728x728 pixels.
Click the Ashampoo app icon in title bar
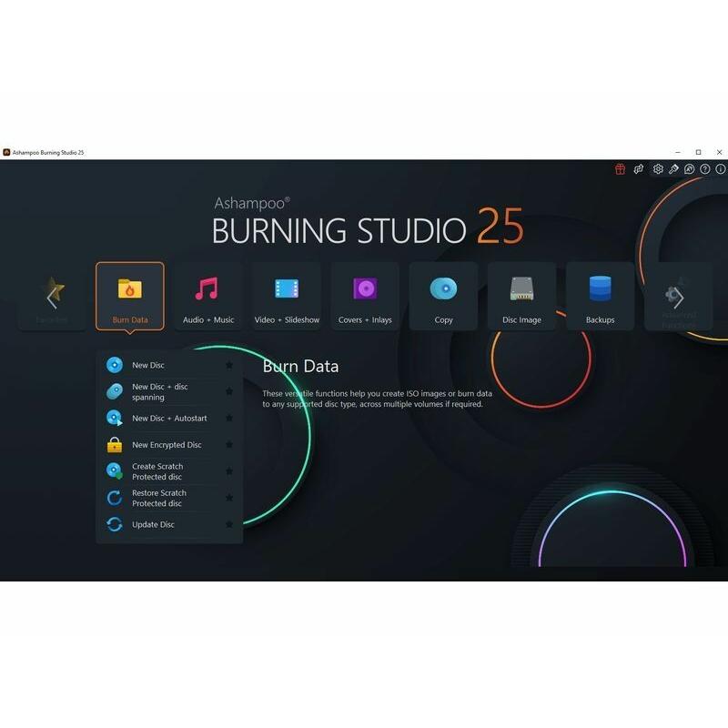[6, 152]
